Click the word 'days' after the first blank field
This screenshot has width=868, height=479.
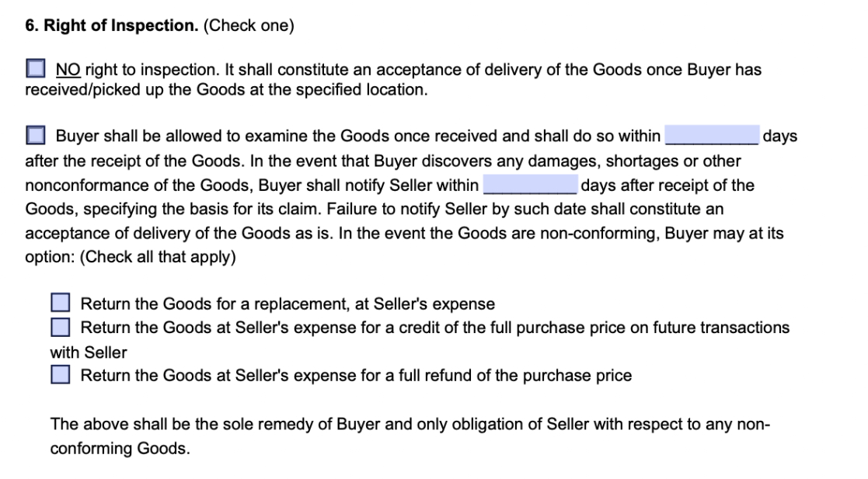(780, 136)
